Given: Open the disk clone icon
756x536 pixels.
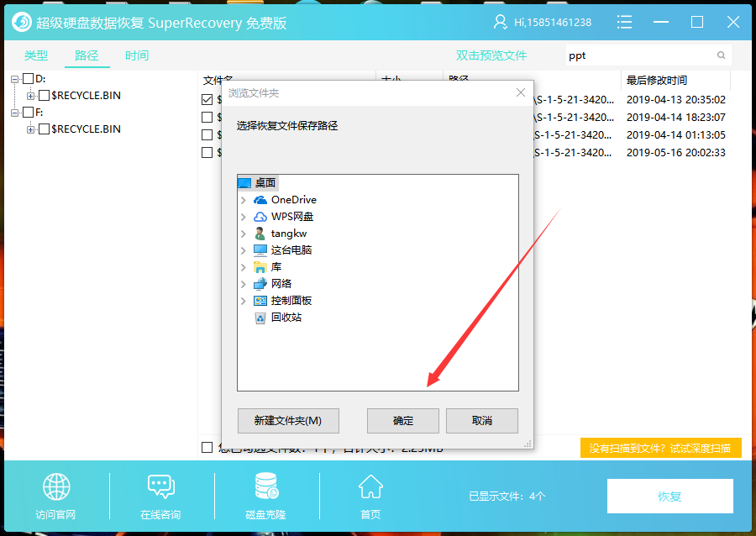Looking at the screenshot, I should (x=266, y=486).
